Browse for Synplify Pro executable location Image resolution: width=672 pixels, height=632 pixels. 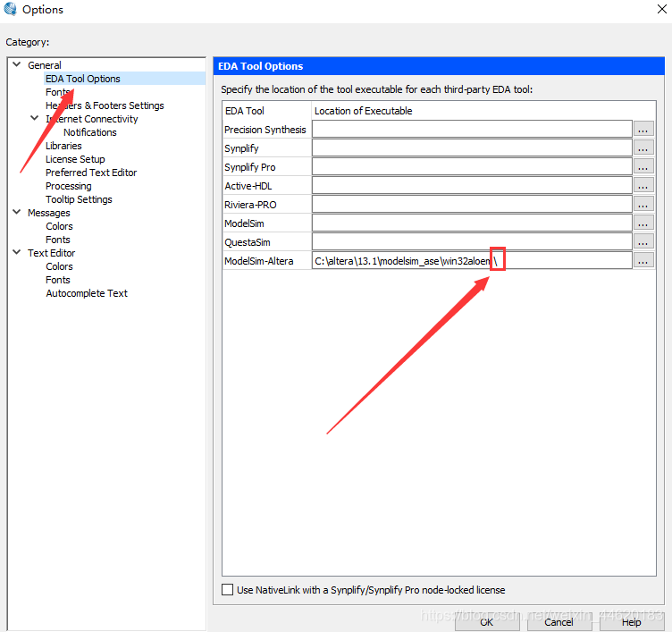[643, 167]
